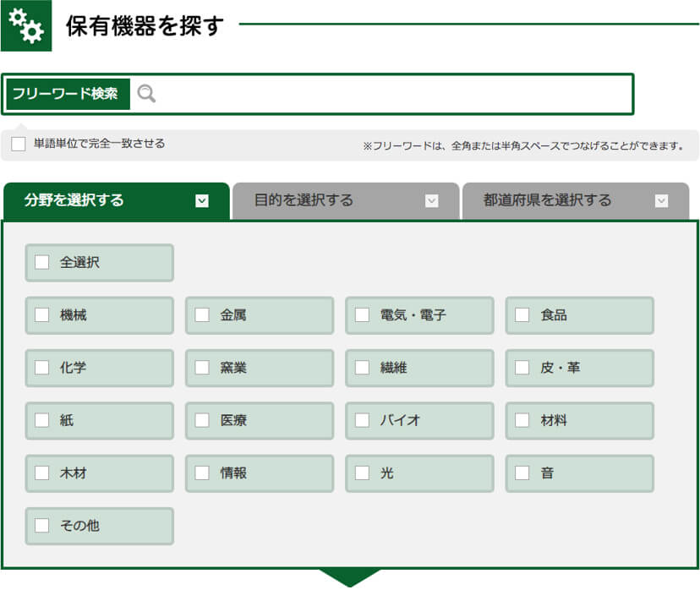Screen dimensions: 700x590
Task: Enable the 化学 category
Action: 41,368
